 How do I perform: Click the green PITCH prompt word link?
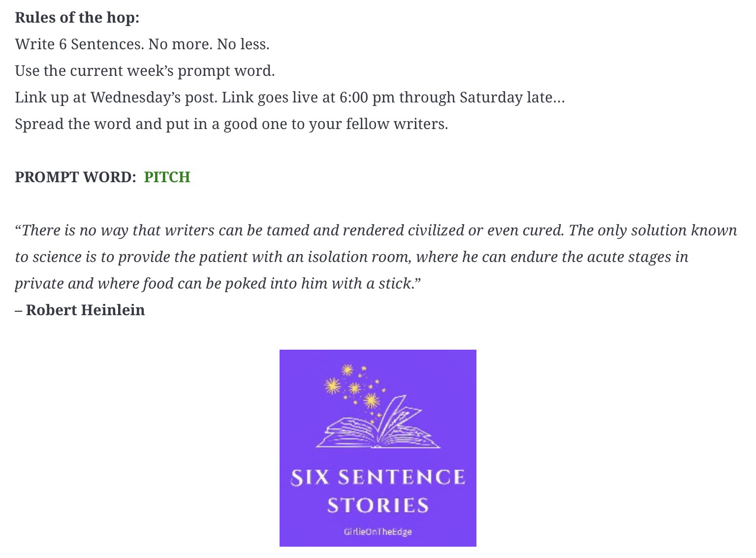point(167,177)
